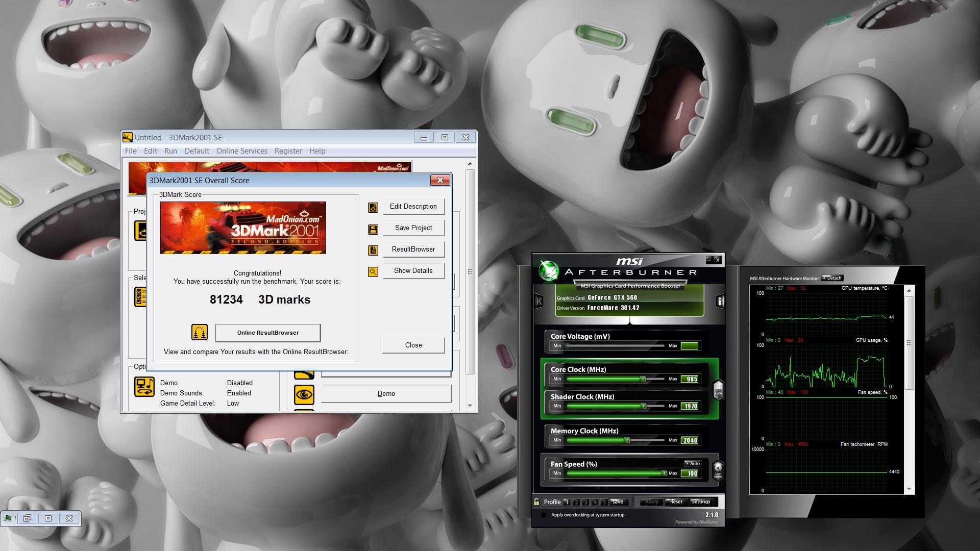Viewport: 980px width, 551px height.
Task: Open the Help menu in 3DMark2001 SE
Action: tap(317, 151)
